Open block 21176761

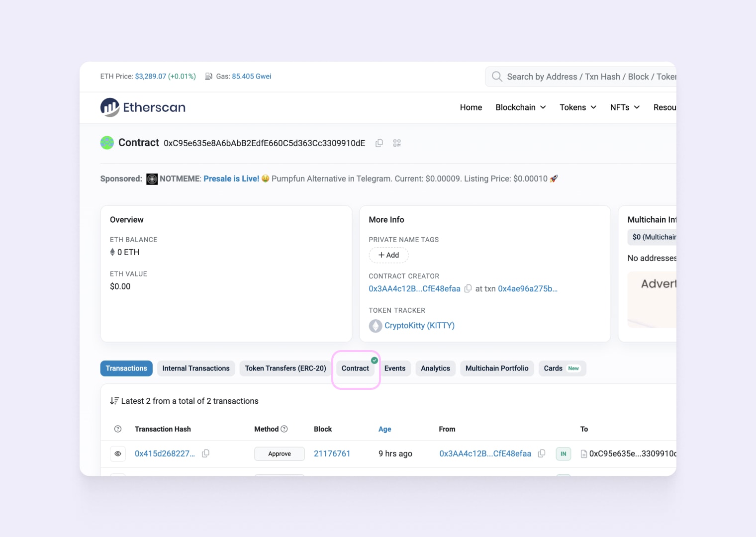pyautogui.click(x=332, y=453)
